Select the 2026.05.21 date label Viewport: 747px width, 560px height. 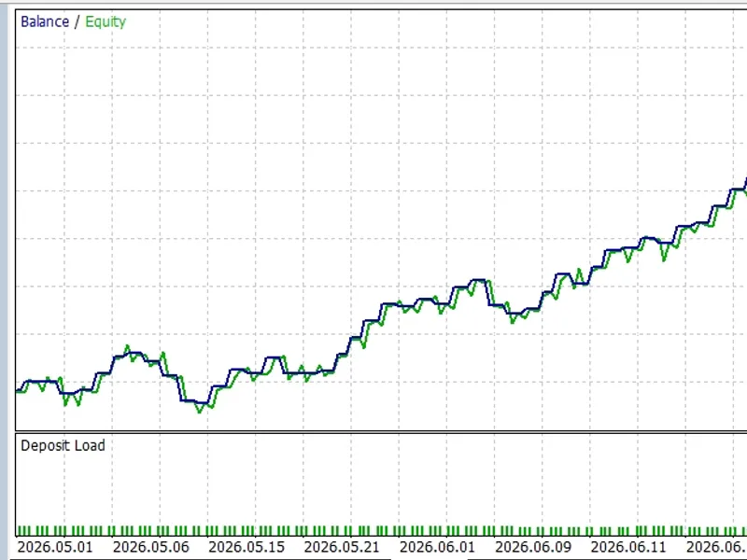coord(342,547)
